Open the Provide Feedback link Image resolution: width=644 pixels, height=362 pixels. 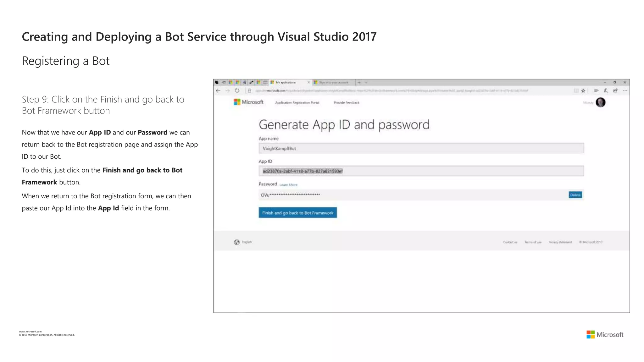coord(346,103)
